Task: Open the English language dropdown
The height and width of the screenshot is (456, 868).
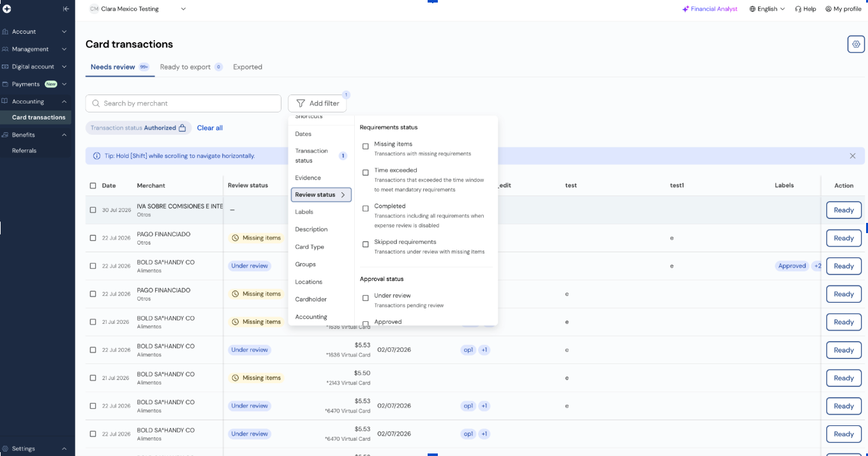Action: pos(767,9)
